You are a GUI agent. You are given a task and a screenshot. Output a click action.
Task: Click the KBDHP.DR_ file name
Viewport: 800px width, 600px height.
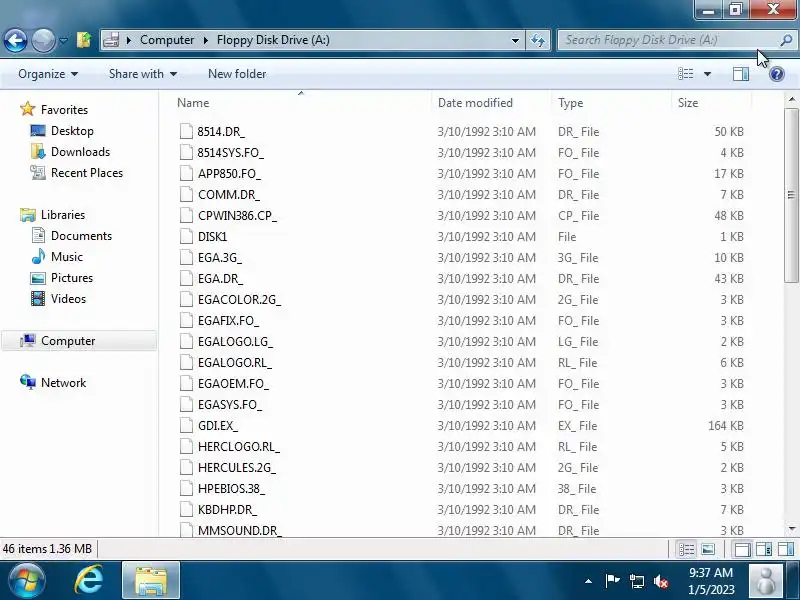227,510
